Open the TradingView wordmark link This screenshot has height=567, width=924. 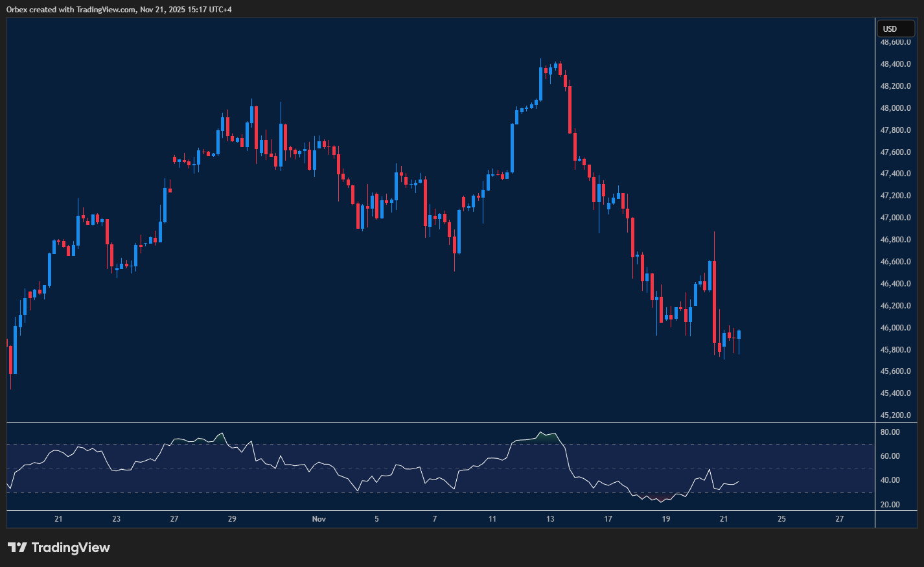[x=71, y=548]
